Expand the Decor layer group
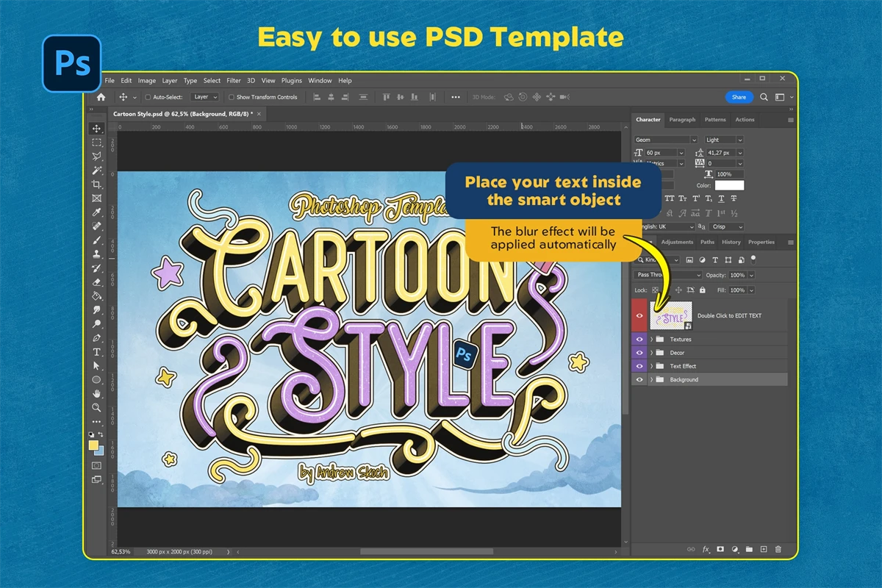 (651, 353)
